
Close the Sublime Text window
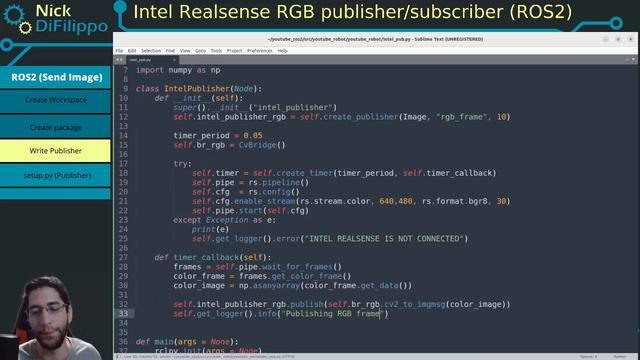[x=631, y=39]
